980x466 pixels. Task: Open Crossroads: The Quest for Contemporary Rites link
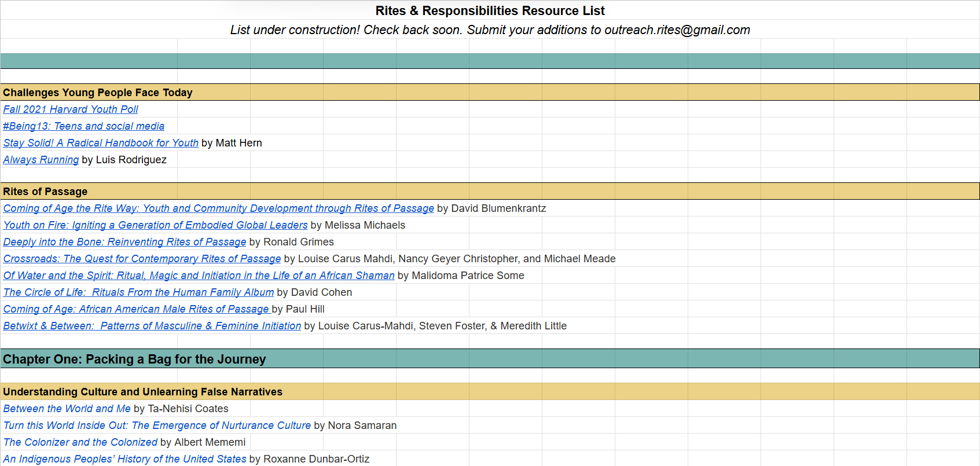click(142, 259)
